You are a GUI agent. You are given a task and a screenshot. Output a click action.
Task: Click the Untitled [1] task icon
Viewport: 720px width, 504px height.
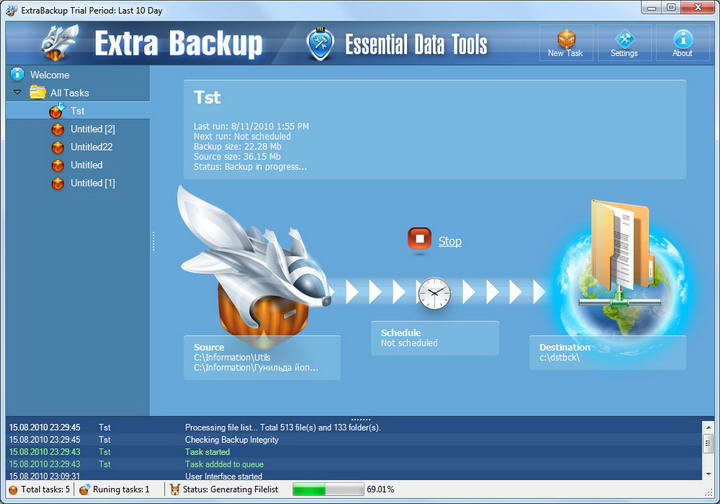pos(58,183)
